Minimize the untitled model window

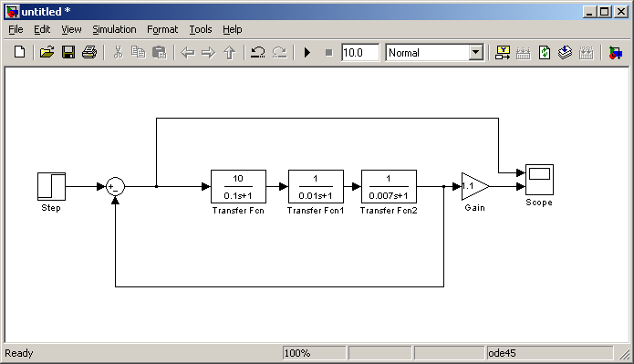(x=589, y=12)
